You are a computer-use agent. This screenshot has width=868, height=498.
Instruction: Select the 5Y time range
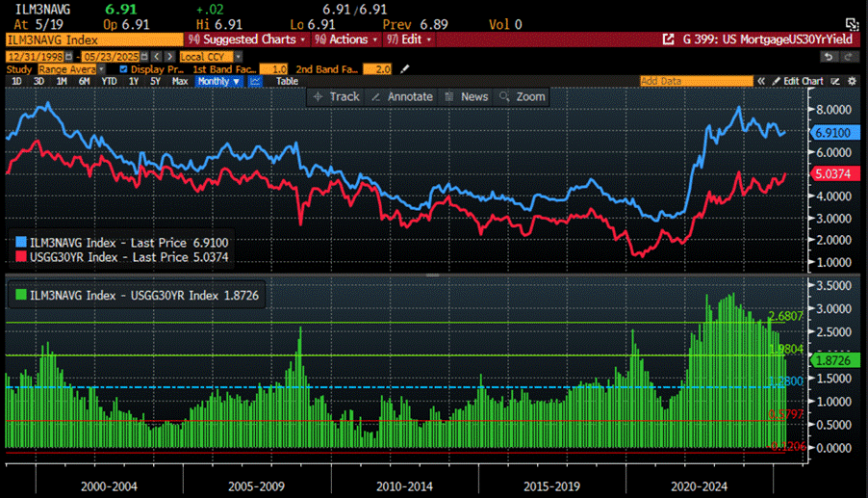[156, 82]
